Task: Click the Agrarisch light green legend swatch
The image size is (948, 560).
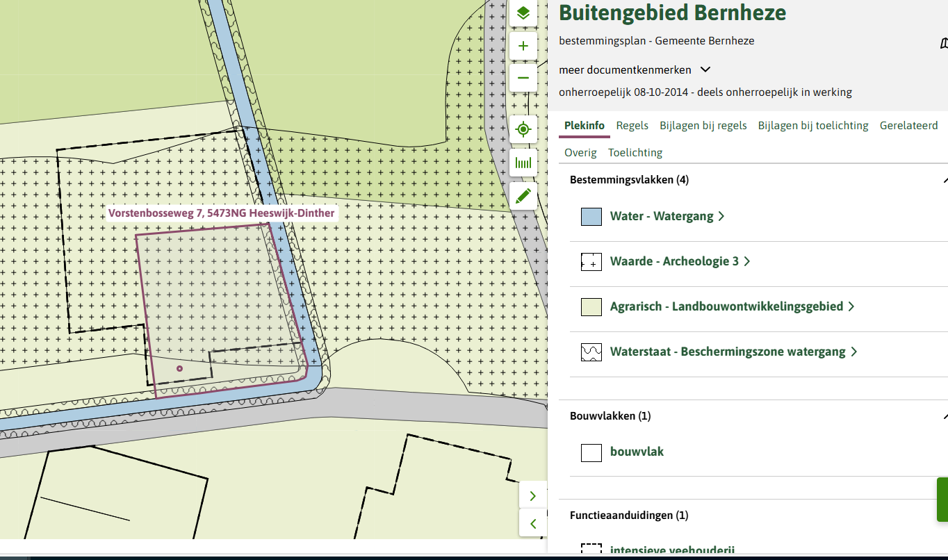Action: [x=591, y=307]
